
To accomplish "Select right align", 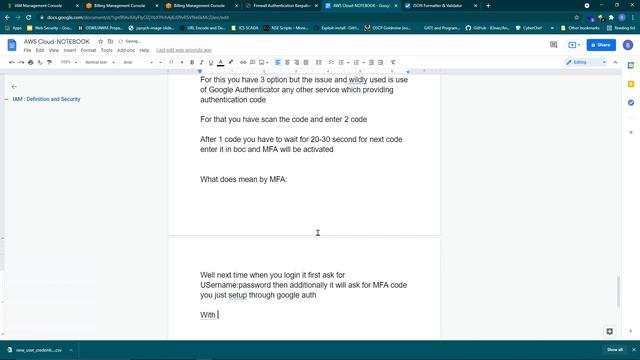I will click(x=297, y=62).
